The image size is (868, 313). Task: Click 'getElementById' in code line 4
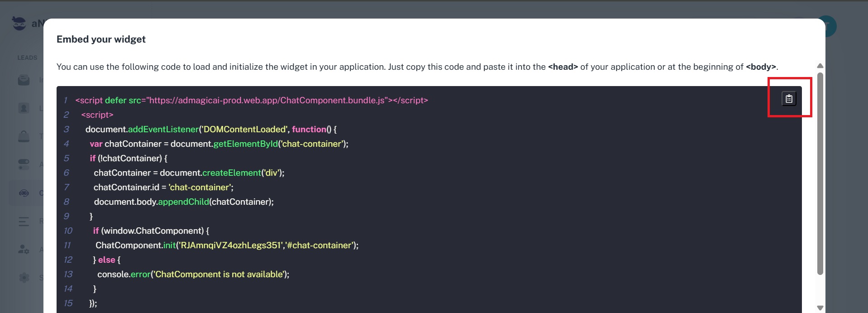click(x=246, y=144)
